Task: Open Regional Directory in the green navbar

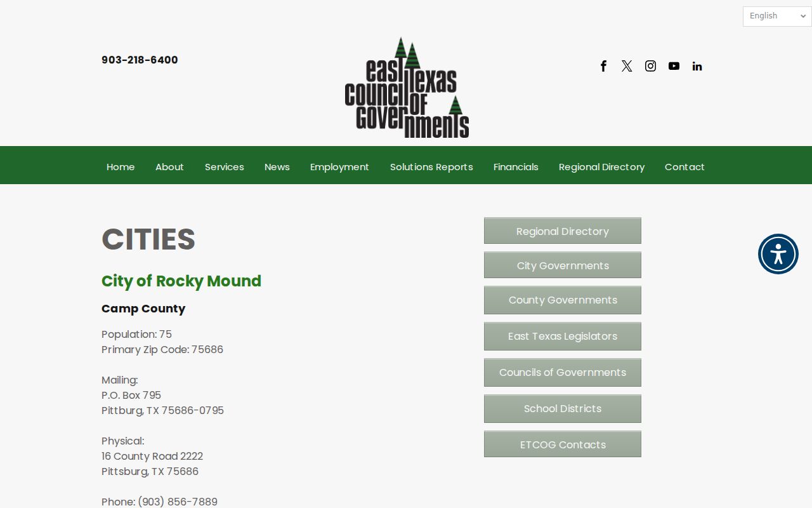Action: [601, 167]
